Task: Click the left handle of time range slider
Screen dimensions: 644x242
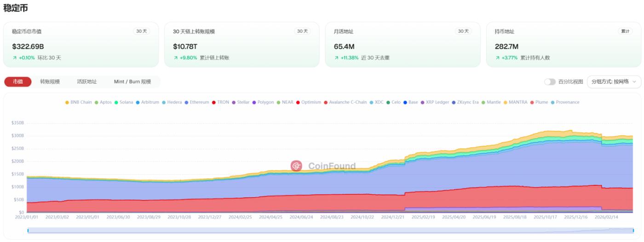Action: point(28,230)
